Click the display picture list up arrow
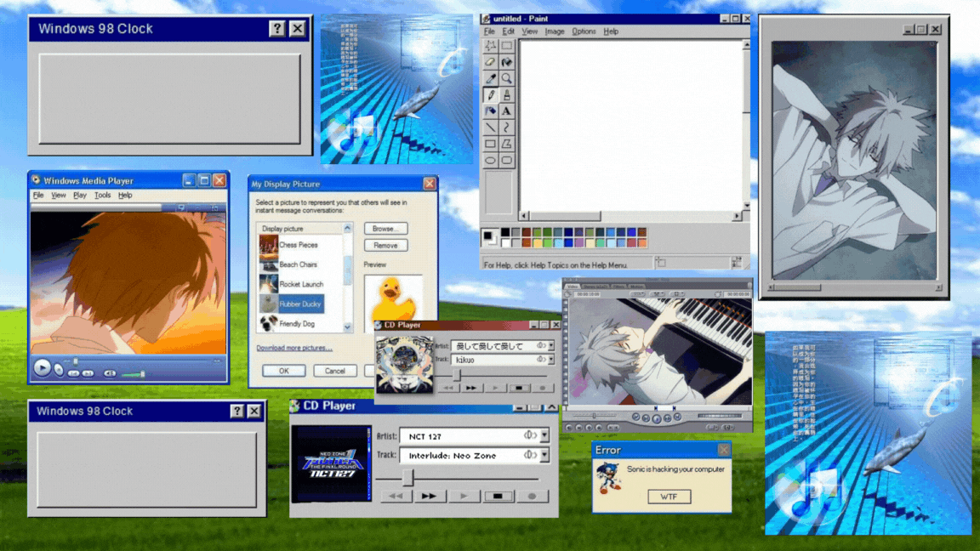Image resolution: width=980 pixels, height=551 pixels. click(x=347, y=229)
